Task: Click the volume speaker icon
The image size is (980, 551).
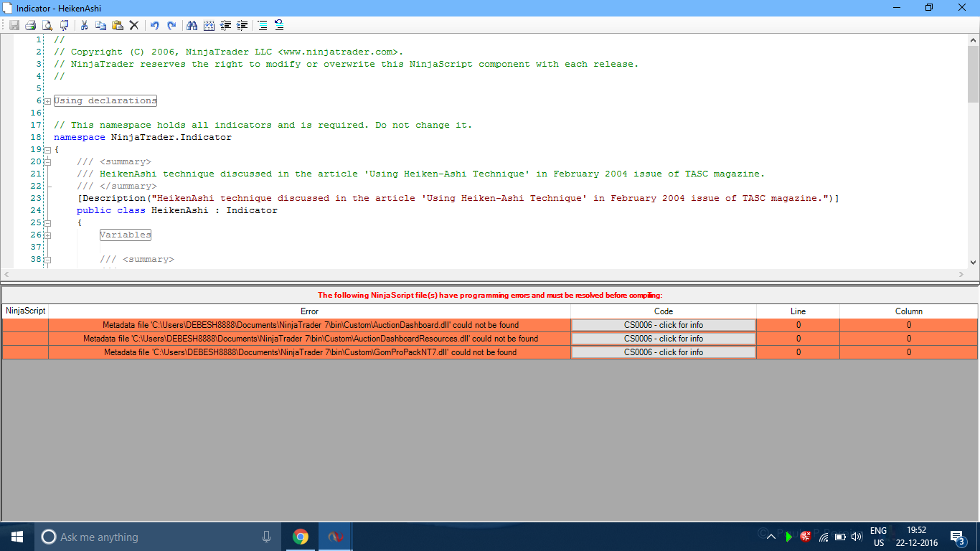Action: 857,537
